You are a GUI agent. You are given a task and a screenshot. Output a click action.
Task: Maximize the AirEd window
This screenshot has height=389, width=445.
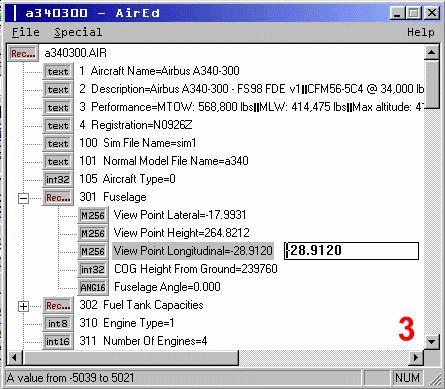[x=414, y=13]
